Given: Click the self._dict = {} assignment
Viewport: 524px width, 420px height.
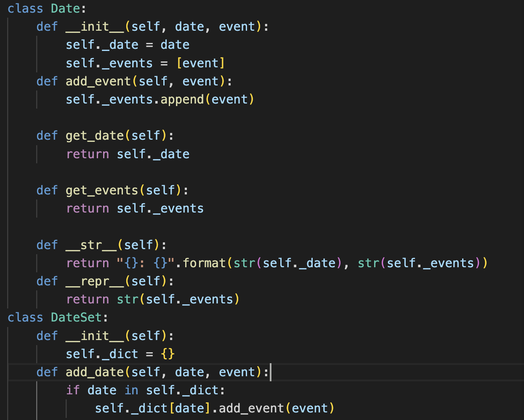Looking at the screenshot, I should 120,354.
